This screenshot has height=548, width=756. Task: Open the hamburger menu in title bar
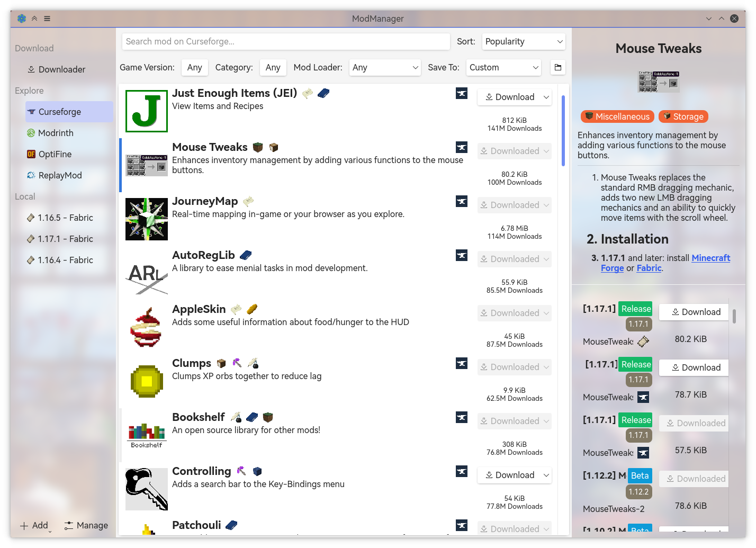tap(47, 19)
